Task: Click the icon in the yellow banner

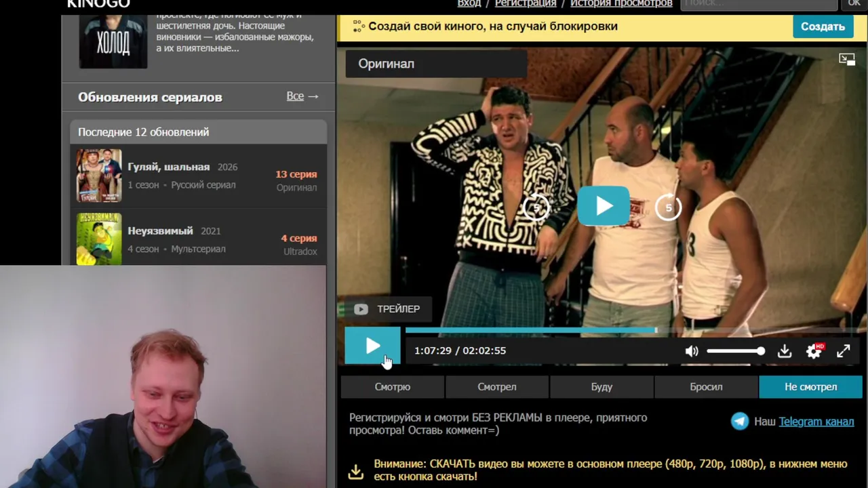Action: [358, 26]
